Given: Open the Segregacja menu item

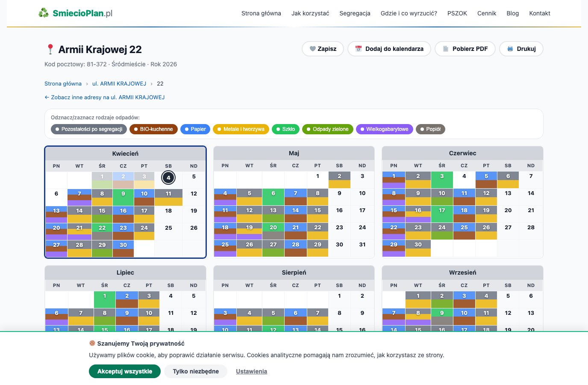Looking at the screenshot, I should pyautogui.click(x=355, y=13).
